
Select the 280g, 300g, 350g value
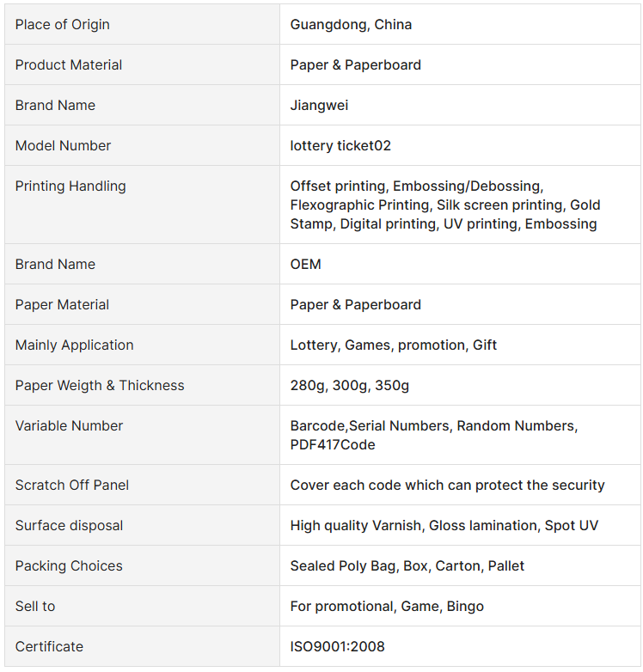[350, 385]
